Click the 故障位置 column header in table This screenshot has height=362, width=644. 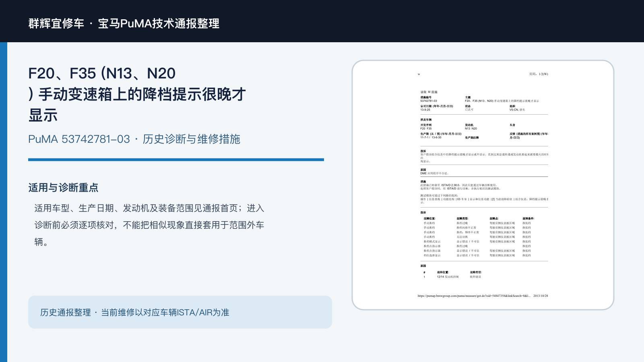(429, 219)
